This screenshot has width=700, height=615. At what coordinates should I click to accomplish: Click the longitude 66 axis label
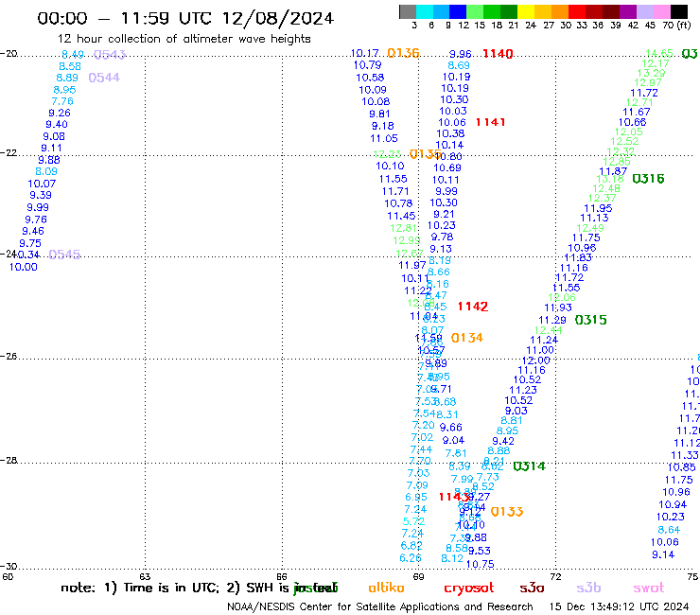(282, 576)
